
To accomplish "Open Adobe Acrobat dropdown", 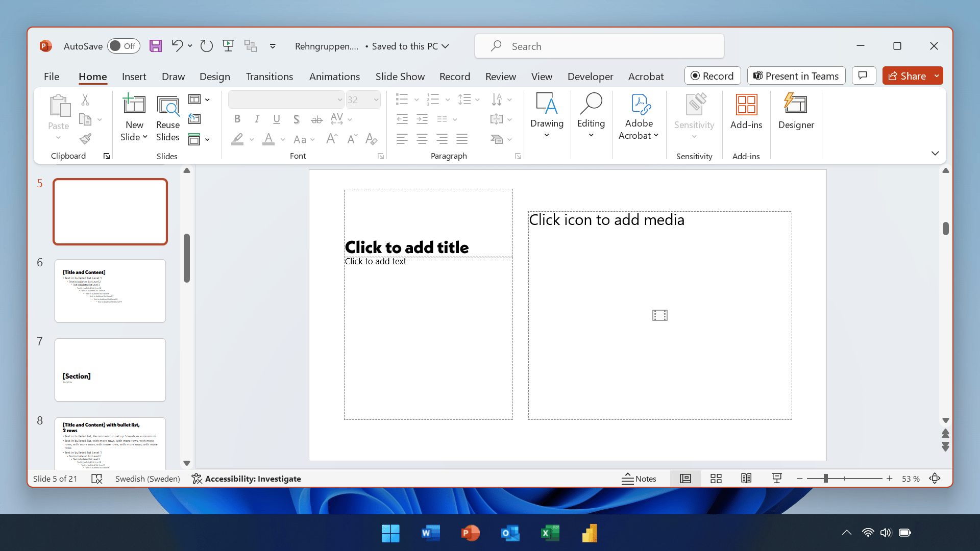I will coord(639,116).
